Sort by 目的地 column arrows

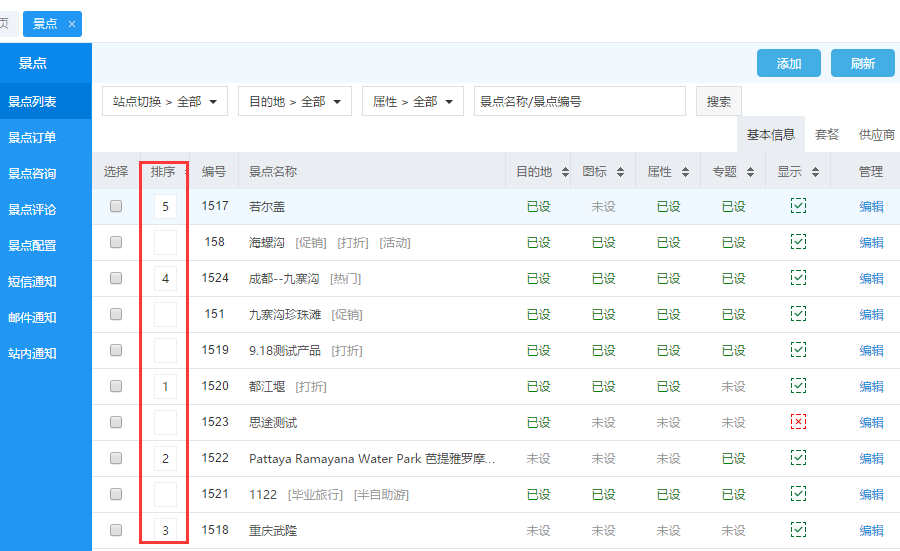click(566, 172)
